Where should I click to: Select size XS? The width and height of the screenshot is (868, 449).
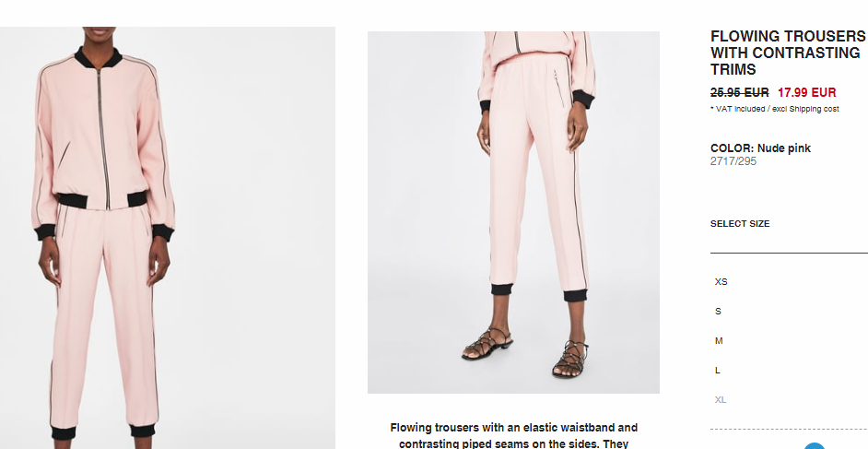tap(721, 282)
